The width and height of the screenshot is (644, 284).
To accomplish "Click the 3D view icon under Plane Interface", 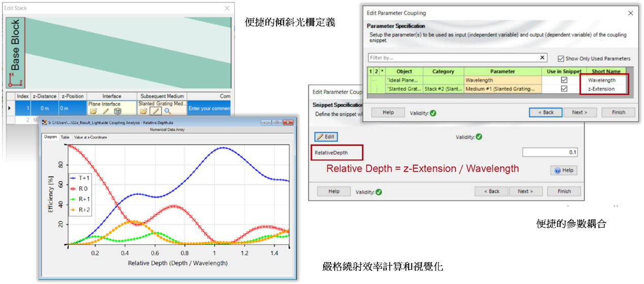I will pos(118,111).
